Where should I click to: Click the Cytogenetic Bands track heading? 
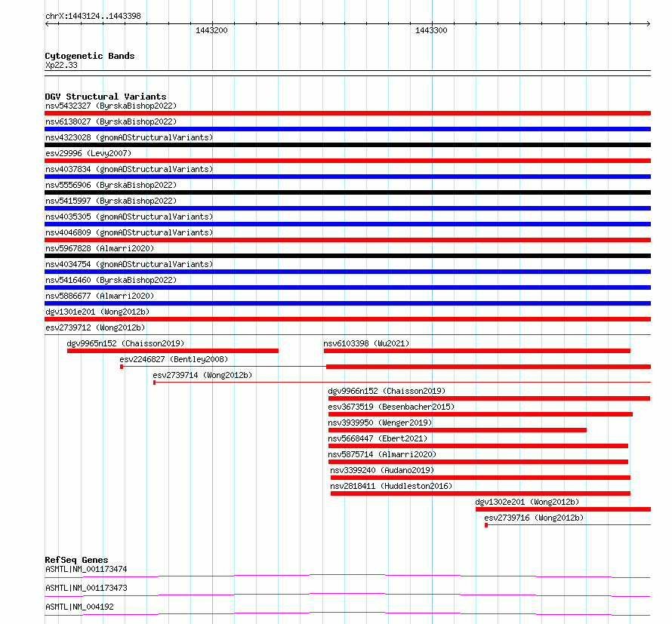(90, 56)
